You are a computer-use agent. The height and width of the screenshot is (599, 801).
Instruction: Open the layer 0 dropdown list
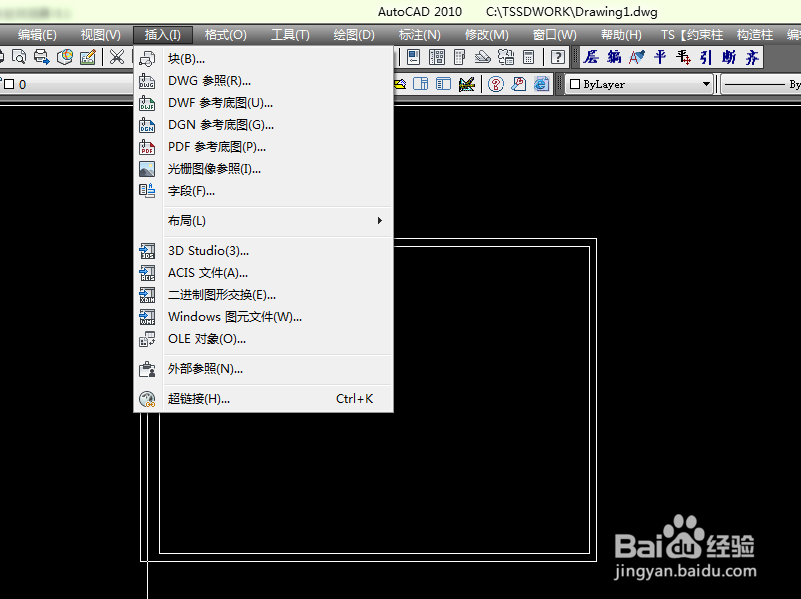(66, 84)
